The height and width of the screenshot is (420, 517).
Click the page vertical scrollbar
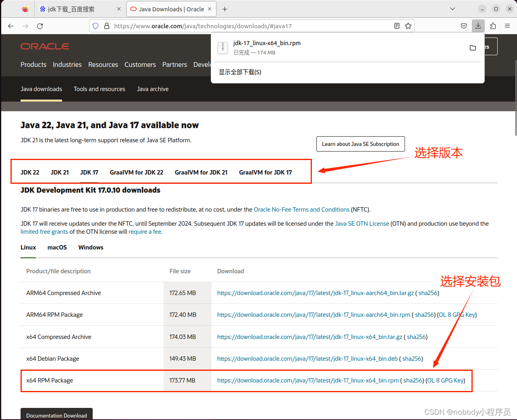point(515,98)
